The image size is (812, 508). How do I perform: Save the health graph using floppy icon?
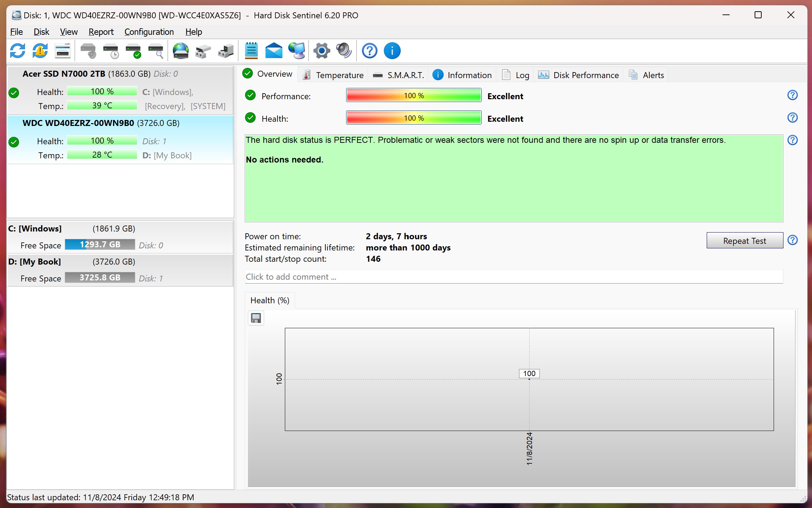[256, 318]
